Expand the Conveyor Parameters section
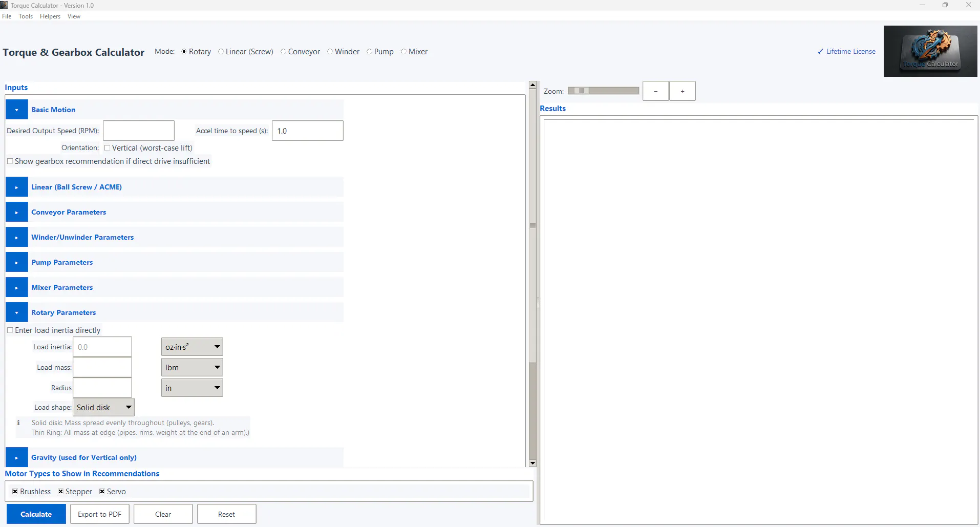The width and height of the screenshot is (980, 527). (x=17, y=212)
